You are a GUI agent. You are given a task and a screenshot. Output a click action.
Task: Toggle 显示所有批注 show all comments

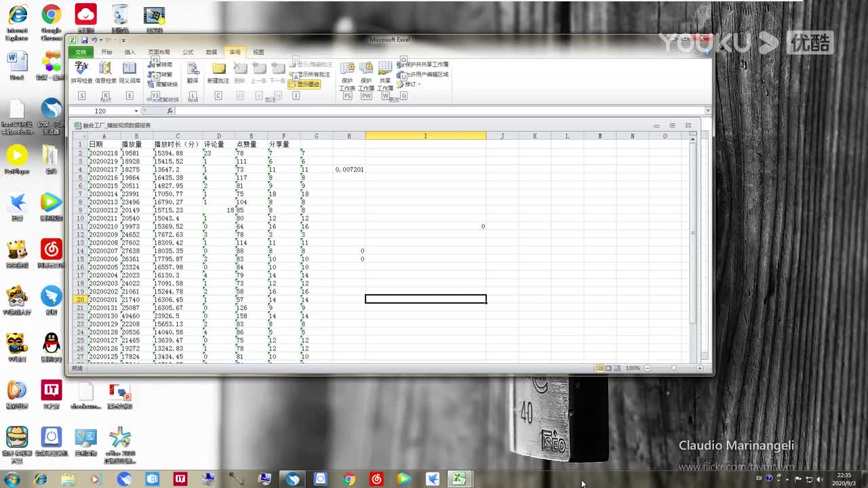pos(309,75)
